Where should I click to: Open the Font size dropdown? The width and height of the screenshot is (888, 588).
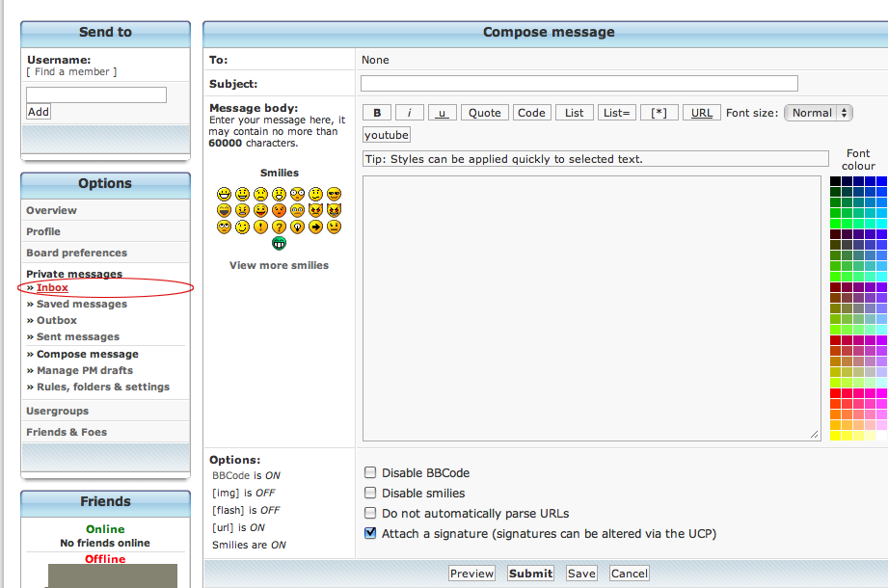click(x=819, y=113)
